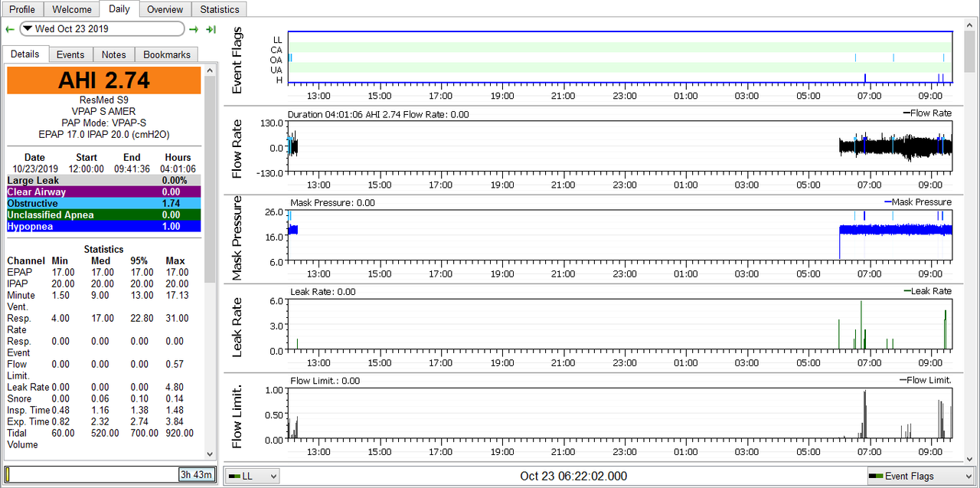
Task: Open the date dropdown Wed Oct 23 2019
Action: pos(102,29)
